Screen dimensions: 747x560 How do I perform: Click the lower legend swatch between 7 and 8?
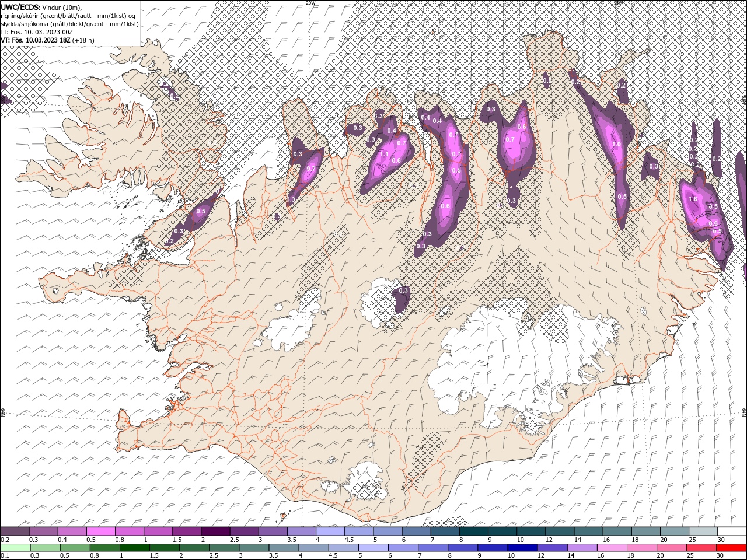pyautogui.click(x=432, y=548)
